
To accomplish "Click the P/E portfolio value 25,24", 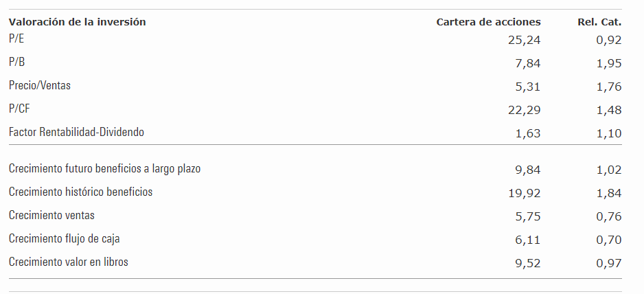I will 522,40.
